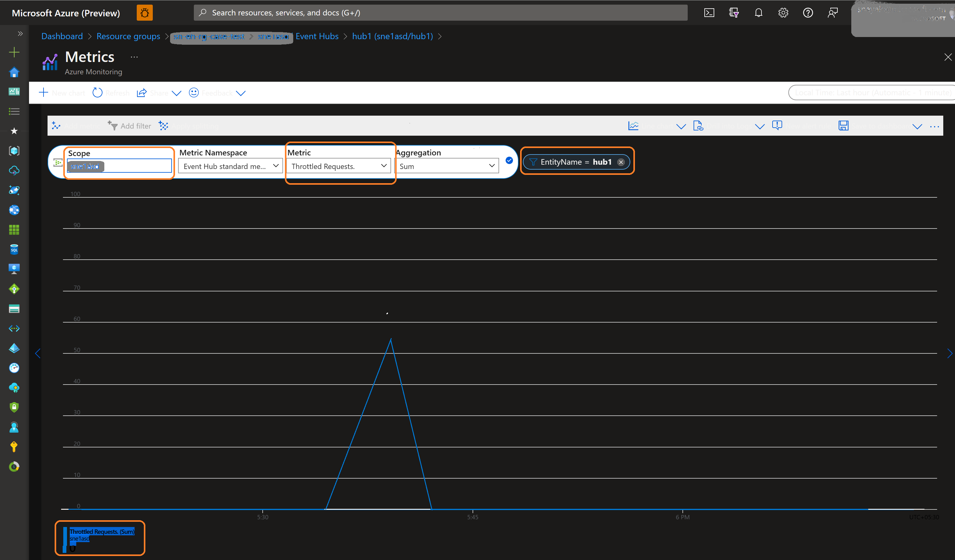
Task: Click the preview bug report icon
Action: tap(144, 13)
